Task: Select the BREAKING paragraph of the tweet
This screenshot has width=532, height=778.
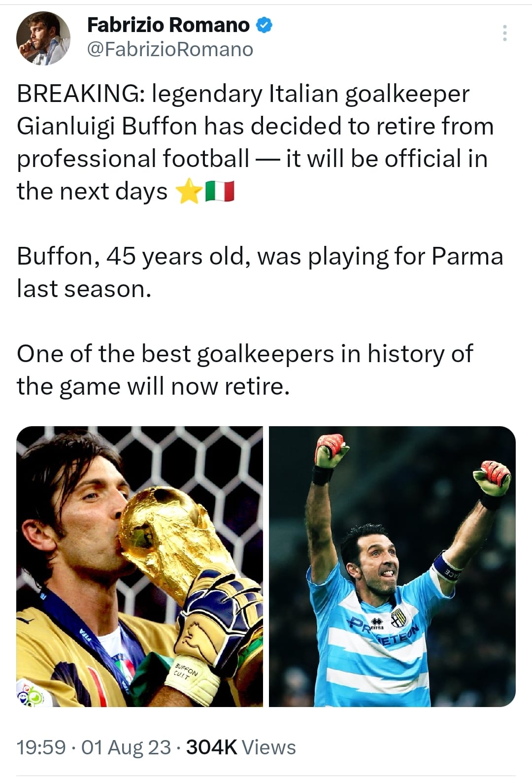Action: (255, 142)
